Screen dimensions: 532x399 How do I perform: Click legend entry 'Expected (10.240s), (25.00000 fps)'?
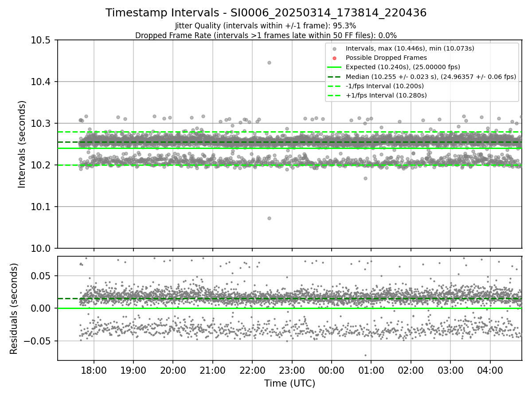pos(403,67)
